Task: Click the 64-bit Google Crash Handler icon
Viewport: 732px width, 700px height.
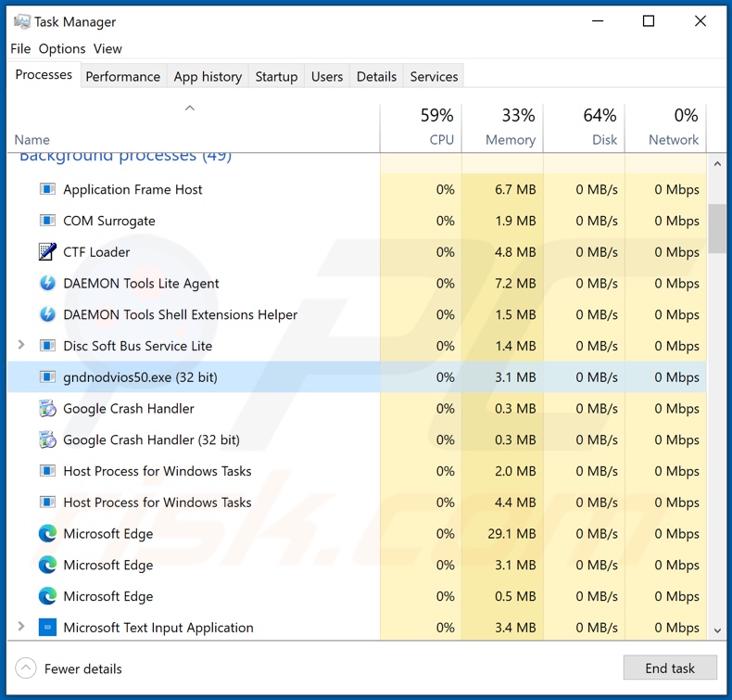Action: [x=47, y=409]
